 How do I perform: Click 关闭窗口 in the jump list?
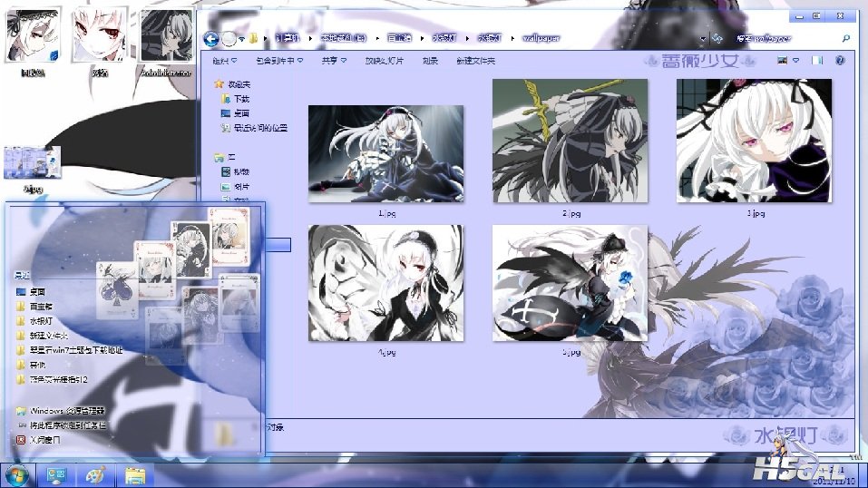[x=44, y=440]
